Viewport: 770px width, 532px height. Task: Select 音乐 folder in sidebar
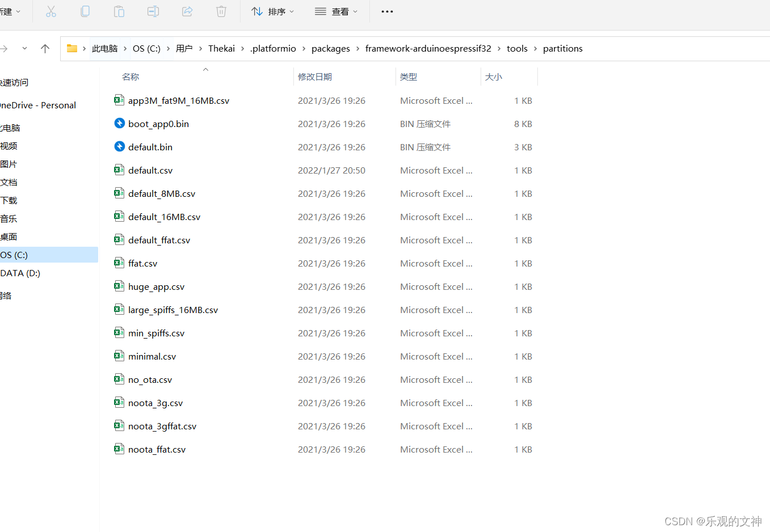click(x=9, y=219)
